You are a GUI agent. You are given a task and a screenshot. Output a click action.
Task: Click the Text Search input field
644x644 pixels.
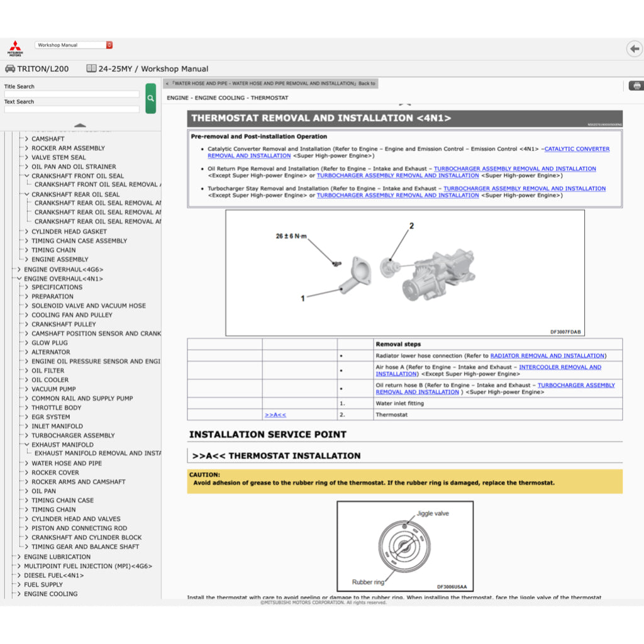tap(72, 109)
